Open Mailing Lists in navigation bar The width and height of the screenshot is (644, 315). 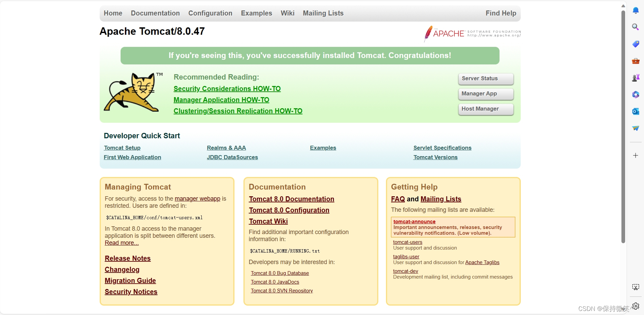coord(323,13)
